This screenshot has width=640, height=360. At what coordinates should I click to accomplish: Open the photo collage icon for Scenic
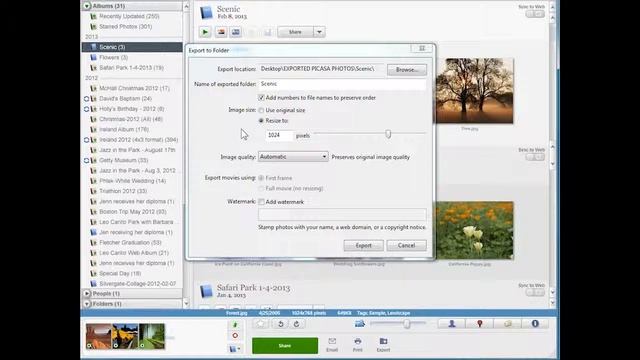tap(221, 32)
